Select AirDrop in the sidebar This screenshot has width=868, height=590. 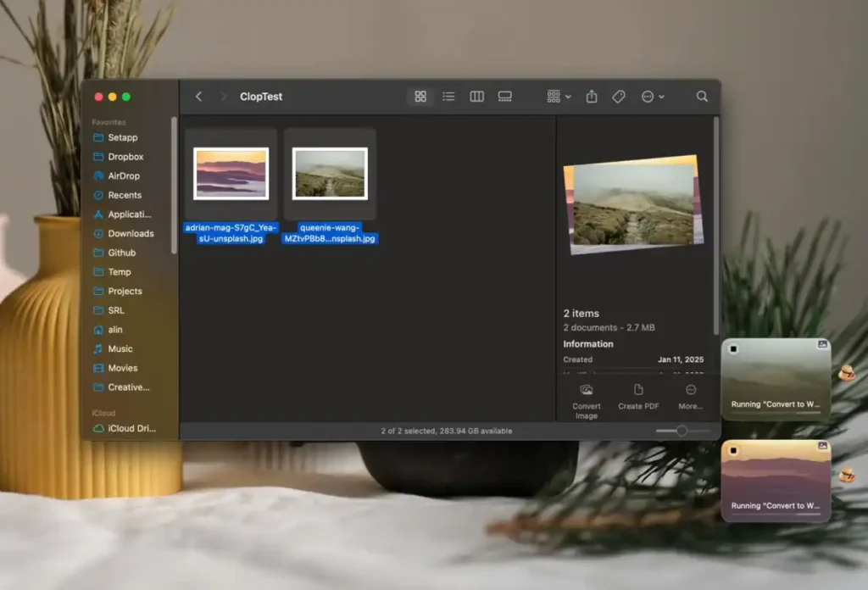[x=124, y=176]
